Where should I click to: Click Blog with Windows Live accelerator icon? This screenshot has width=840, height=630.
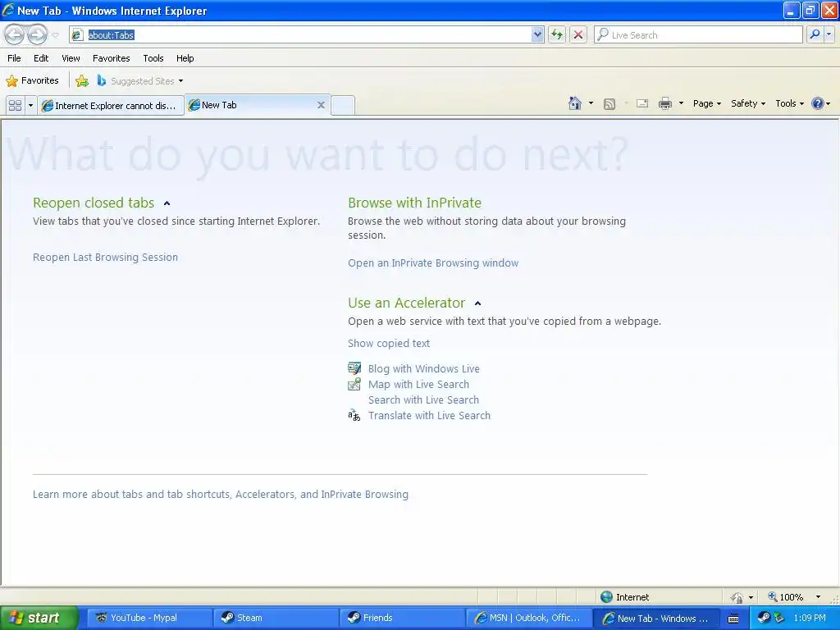[354, 368]
